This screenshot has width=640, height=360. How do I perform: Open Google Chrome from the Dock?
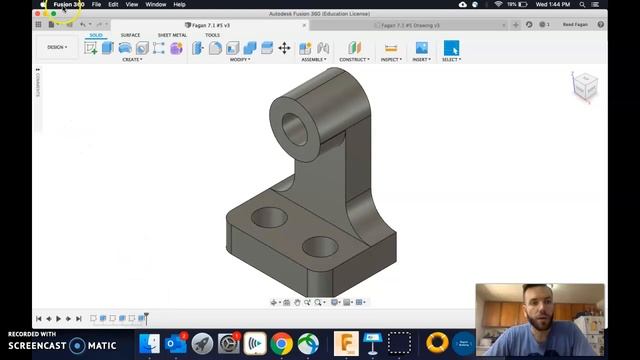click(281, 343)
